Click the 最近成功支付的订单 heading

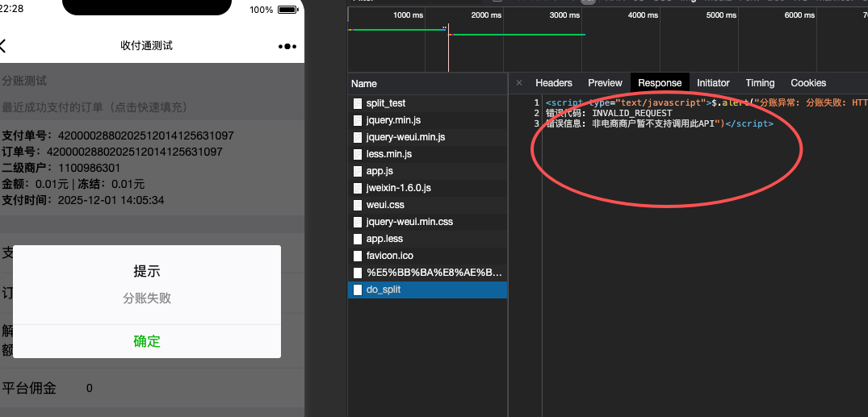[x=95, y=107]
